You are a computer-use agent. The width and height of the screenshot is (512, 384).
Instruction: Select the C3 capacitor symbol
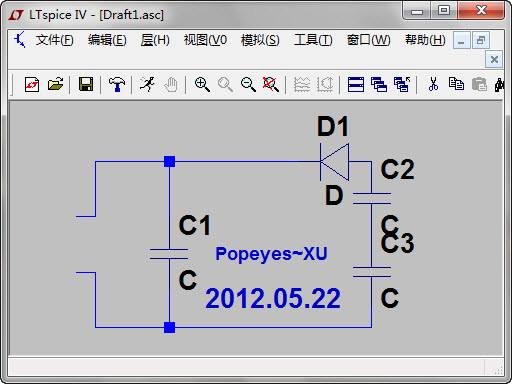click(x=372, y=272)
